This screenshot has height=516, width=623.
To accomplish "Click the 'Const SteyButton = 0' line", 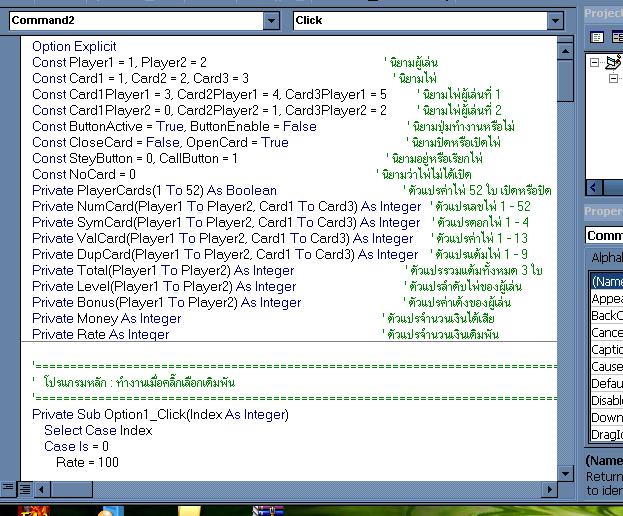I will pos(135,158).
